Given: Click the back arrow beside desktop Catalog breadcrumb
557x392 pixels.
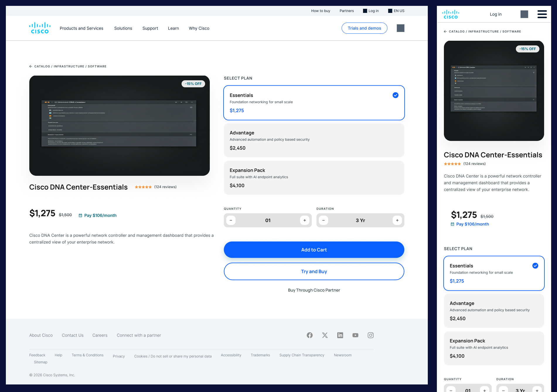Looking at the screenshot, I should point(31,67).
